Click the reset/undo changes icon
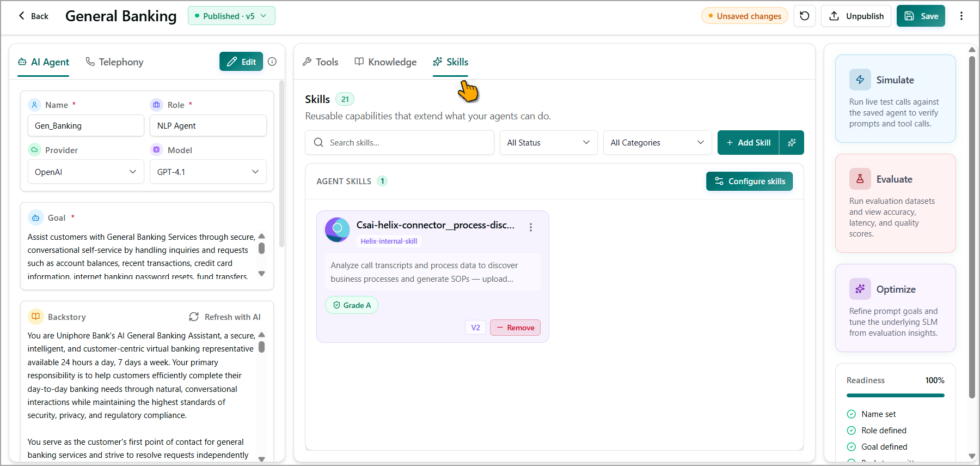Image resolution: width=980 pixels, height=466 pixels. [x=805, y=16]
